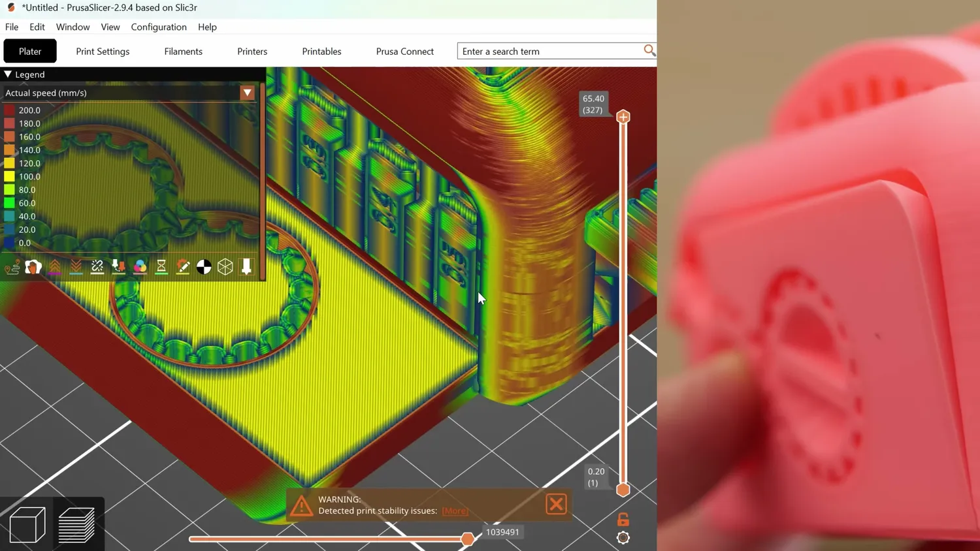The height and width of the screenshot is (551, 980).
Task: Open vertical slider gear settings
Action: 623,538
